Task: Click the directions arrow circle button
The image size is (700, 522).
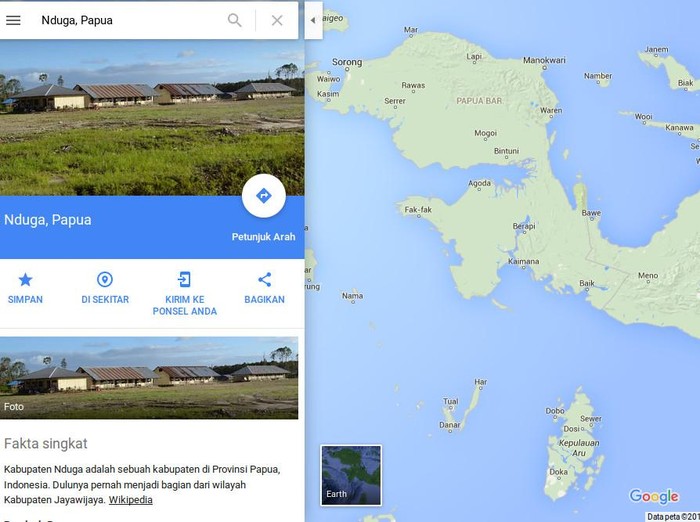Action: (264, 196)
